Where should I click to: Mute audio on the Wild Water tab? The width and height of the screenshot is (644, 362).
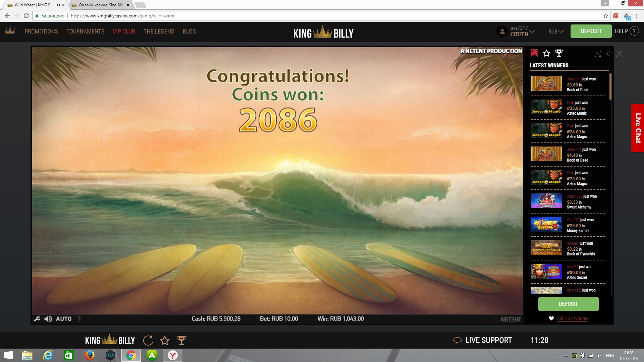58,5
